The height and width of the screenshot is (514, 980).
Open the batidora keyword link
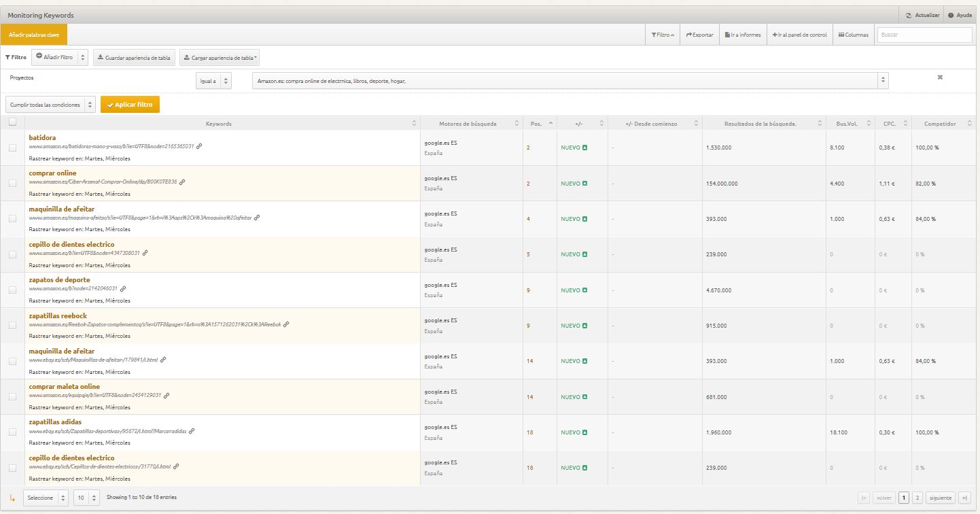tap(42, 137)
